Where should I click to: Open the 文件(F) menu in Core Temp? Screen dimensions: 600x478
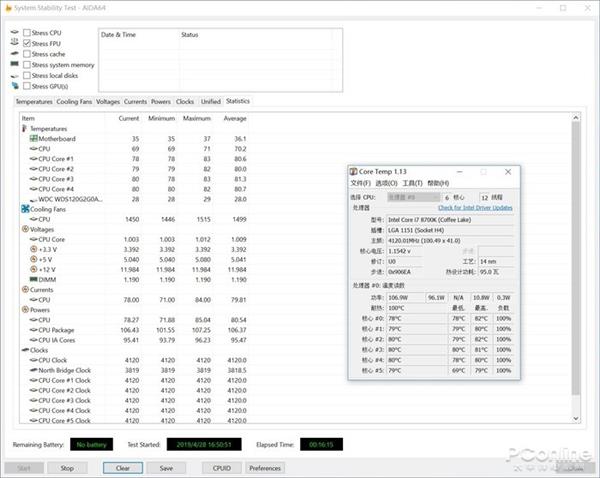(360, 184)
